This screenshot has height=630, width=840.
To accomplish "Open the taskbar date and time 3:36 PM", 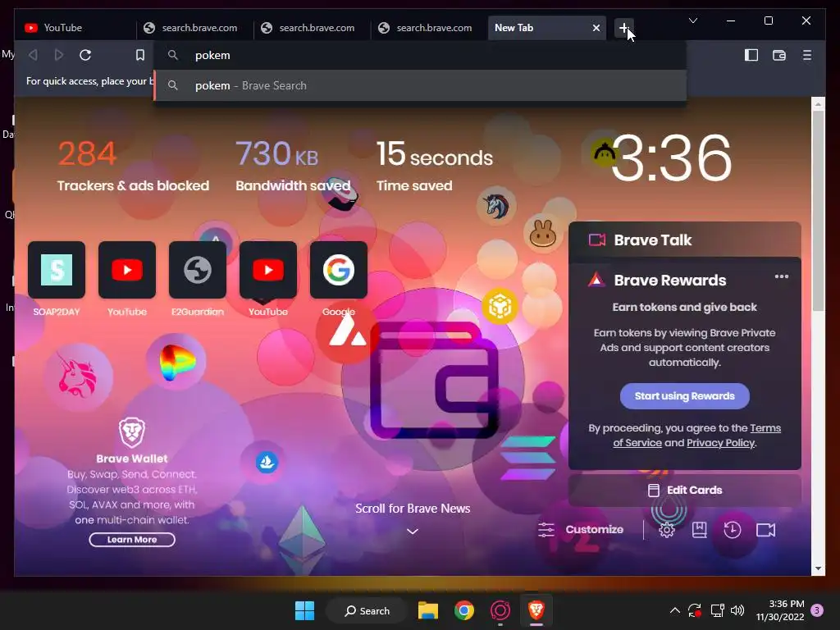I will 780,610.
